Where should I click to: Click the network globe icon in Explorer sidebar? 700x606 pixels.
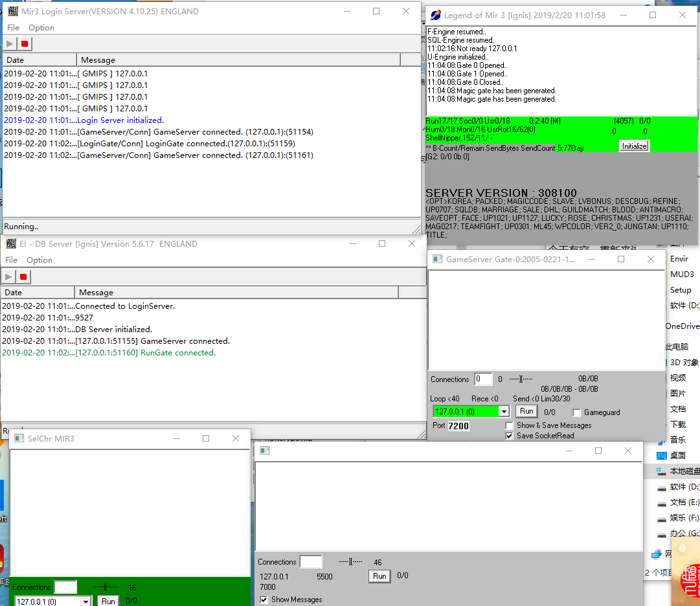pos(657,554)
